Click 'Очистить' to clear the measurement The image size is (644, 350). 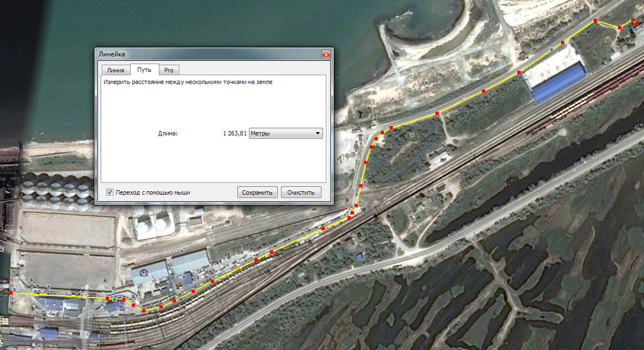click(x=300, y=192)
